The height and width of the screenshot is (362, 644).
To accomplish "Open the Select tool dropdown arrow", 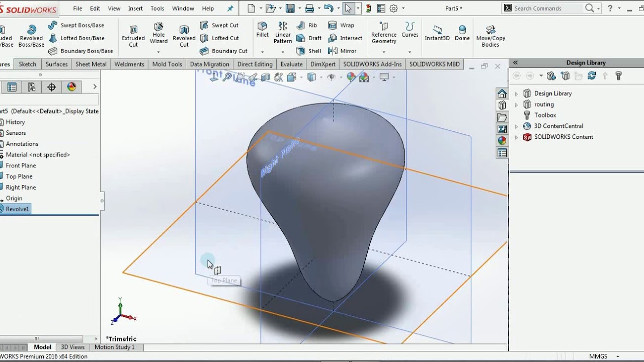I will tap(357, 9).
